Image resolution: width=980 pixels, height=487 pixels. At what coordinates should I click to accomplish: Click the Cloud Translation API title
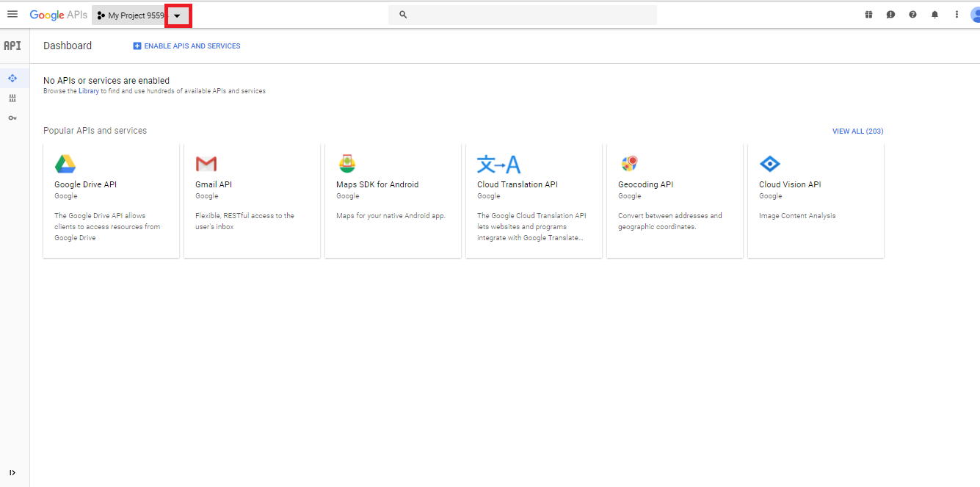[518, 185]
